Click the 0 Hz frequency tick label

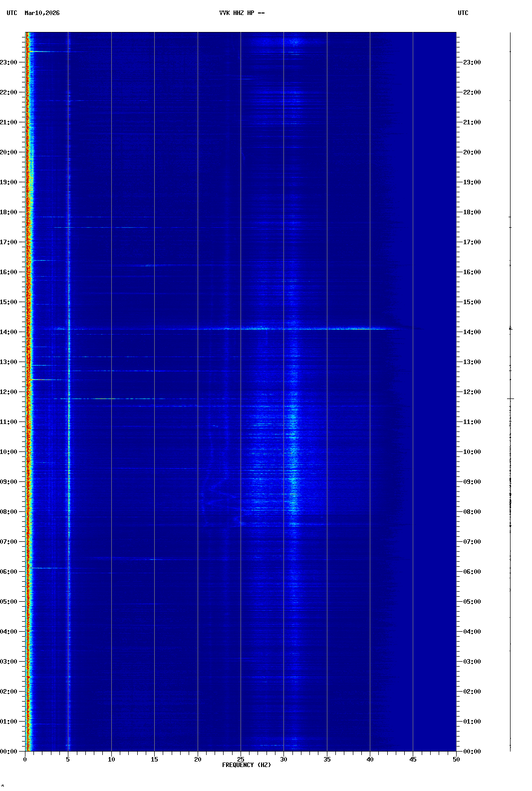(25, 760)
